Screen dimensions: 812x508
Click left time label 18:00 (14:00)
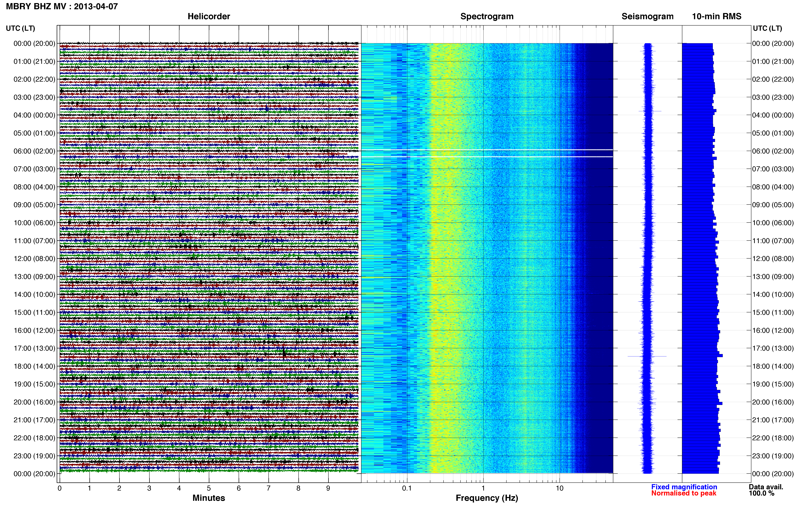[34, 366]
